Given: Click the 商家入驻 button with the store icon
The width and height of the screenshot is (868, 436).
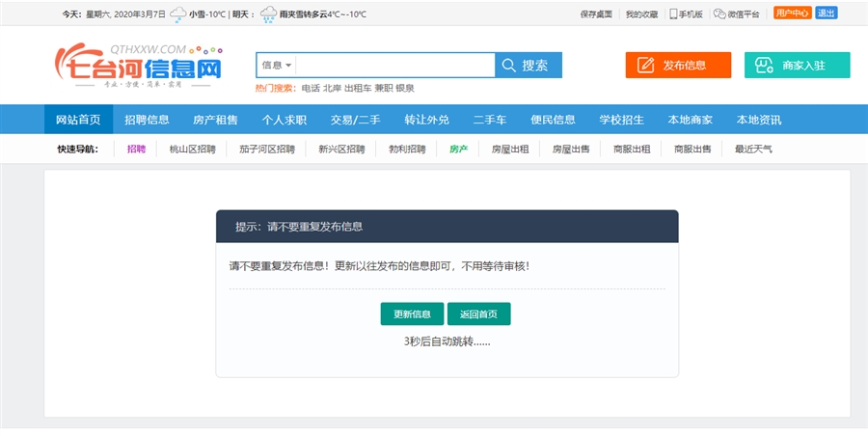Looking at the screenshot, I should click(797, 66).
